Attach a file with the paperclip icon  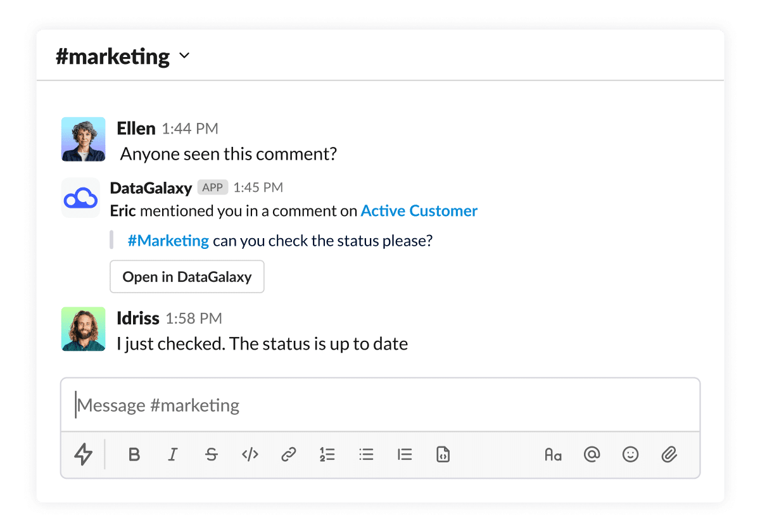coord(669,455)
